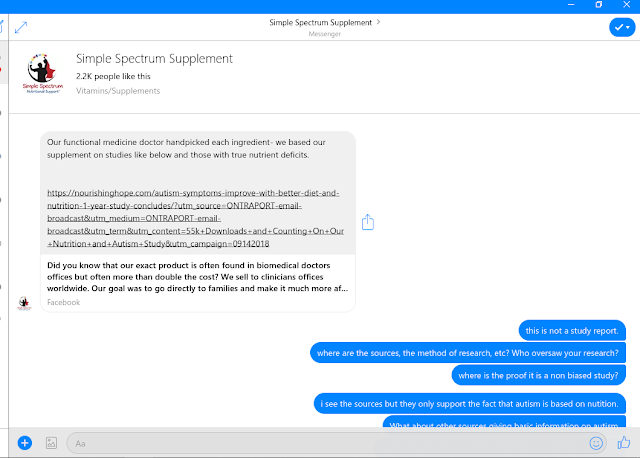Click the expand conversation arrows icon

click(x=21, y=27)
